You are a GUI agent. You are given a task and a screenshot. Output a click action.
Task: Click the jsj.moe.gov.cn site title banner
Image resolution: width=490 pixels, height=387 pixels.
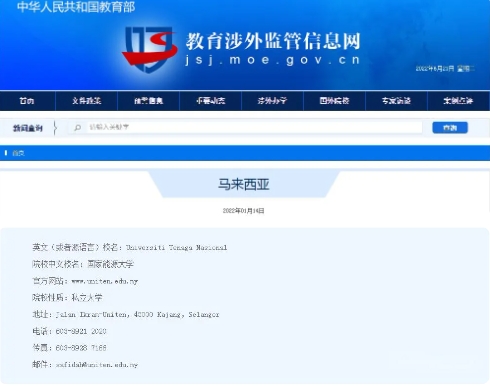tap(273, 49)
